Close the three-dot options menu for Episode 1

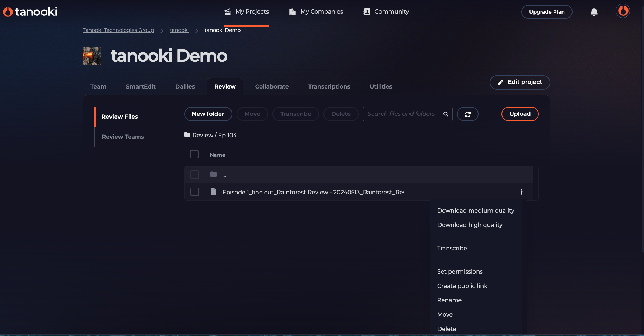point(521,192)
